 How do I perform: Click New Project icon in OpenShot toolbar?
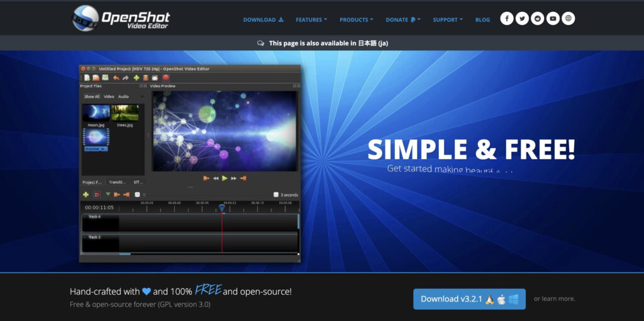point(87,78)
